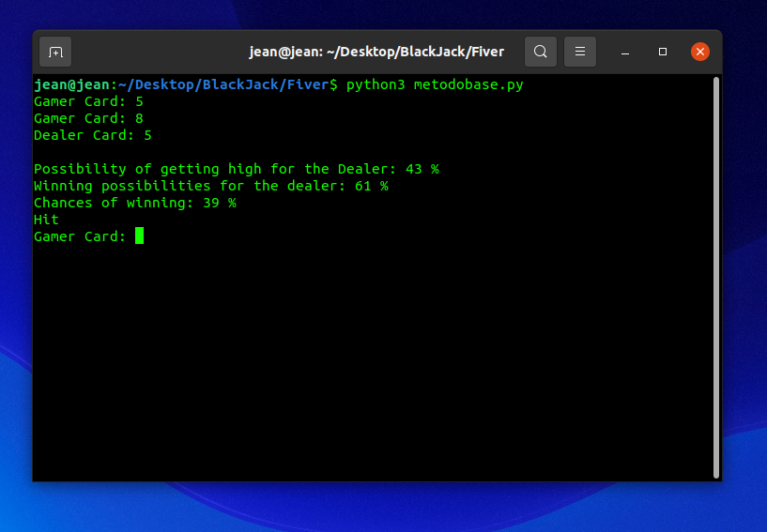The height and width of the screenshot is (532, 767).
Task: Open the terminal hamburger menu
Action: (580, 52)
